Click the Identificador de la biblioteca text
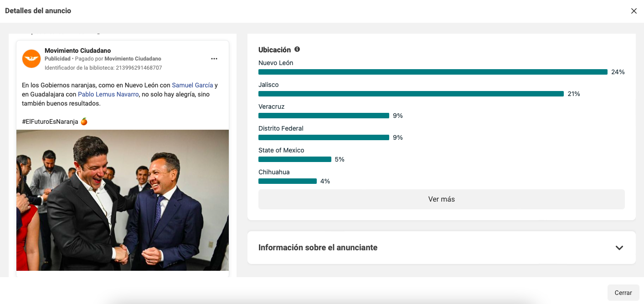Screen dimensions: 644x304 coord(103,68)
